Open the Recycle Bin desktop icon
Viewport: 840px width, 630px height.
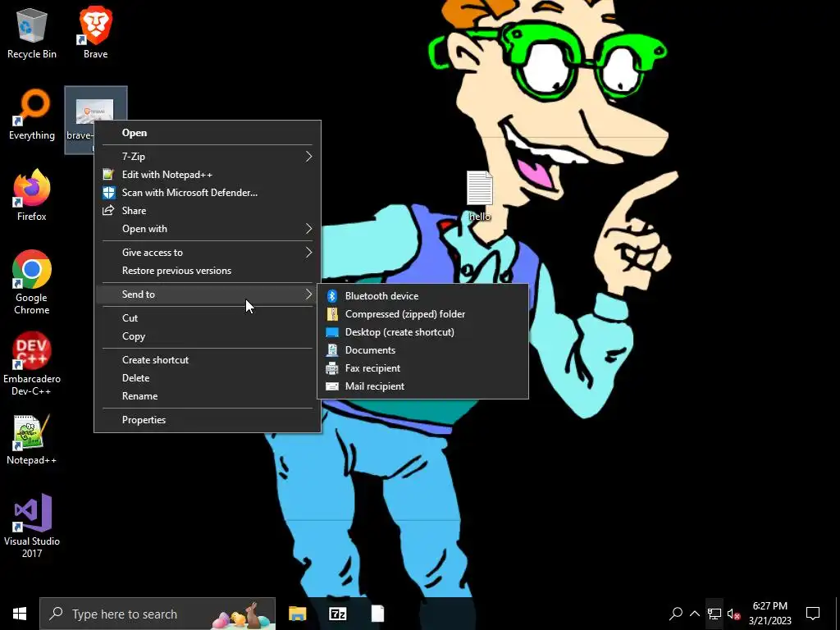click(32, 33)
